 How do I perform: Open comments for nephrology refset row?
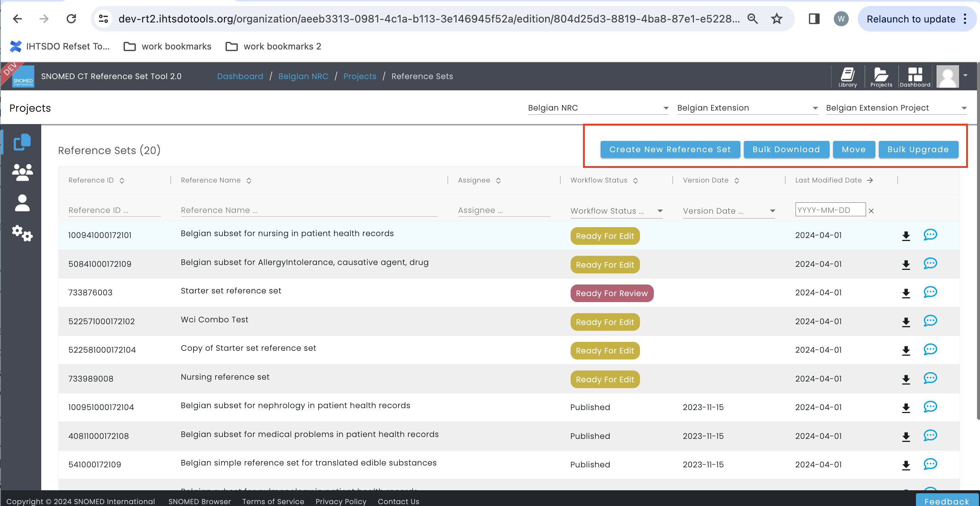[x=930, y=407]
